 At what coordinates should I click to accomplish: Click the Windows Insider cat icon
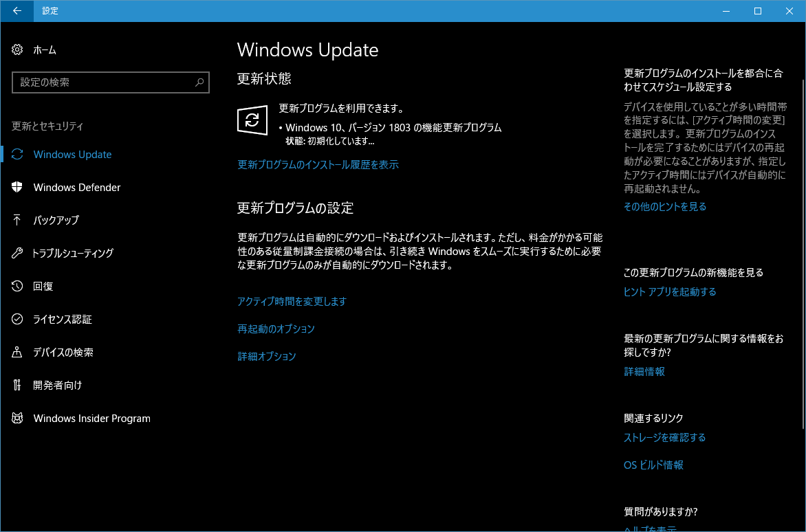17,418
